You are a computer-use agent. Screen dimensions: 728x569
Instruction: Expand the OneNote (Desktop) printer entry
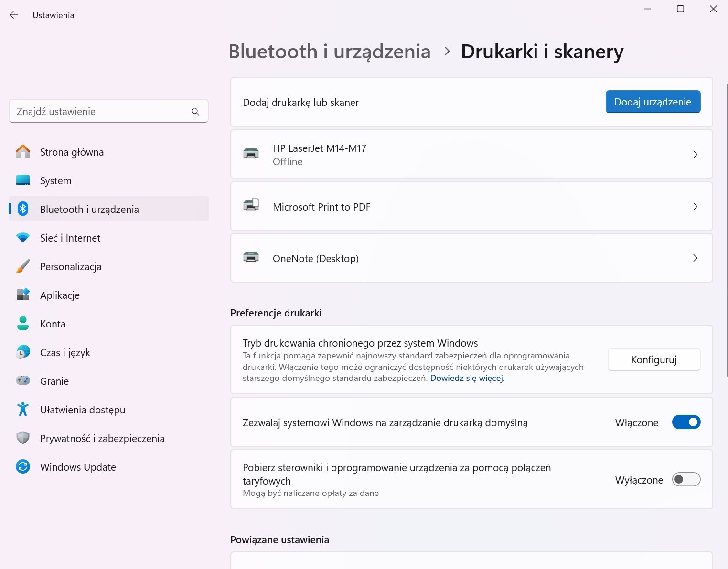pyautogui.click(x=695, y=258)
